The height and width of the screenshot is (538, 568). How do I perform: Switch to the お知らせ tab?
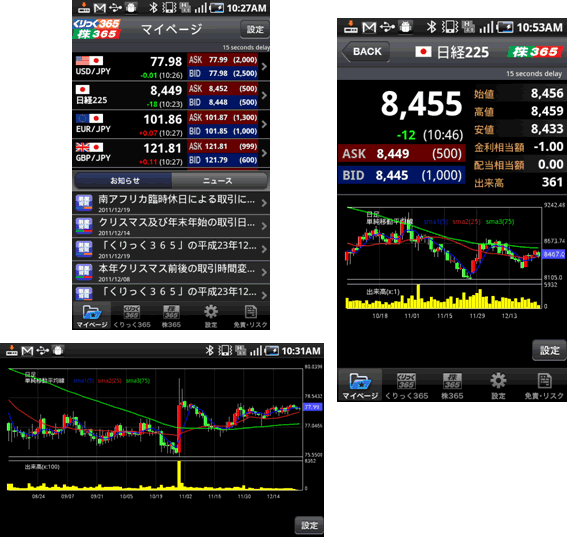point(124,181)
